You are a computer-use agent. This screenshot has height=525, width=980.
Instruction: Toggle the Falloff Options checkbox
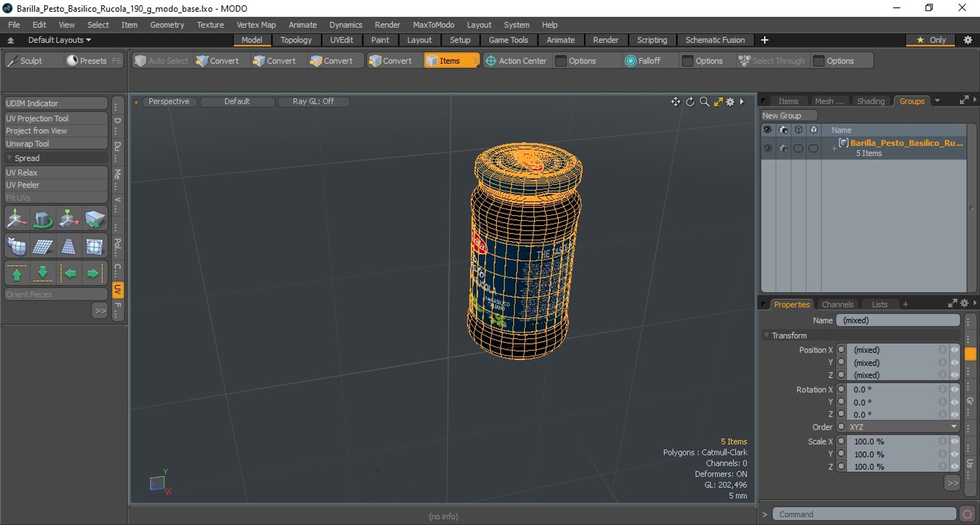click(x=688, y=61)
